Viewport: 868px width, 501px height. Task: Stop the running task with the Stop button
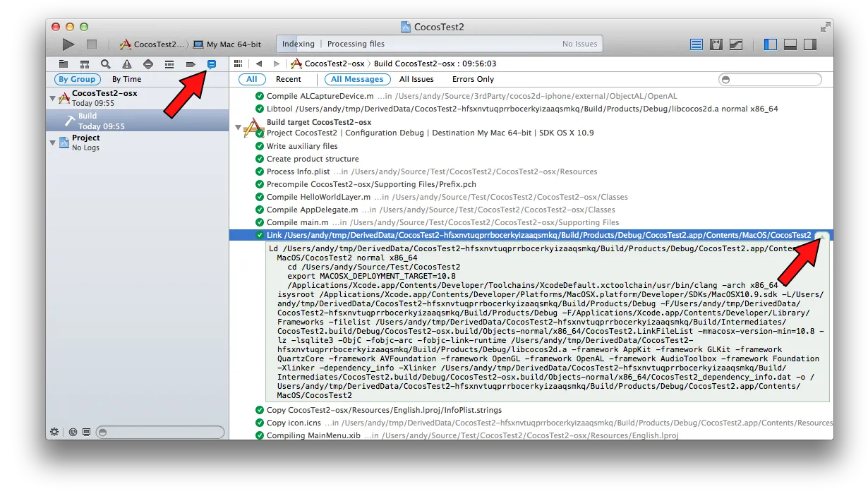(92, 44)
